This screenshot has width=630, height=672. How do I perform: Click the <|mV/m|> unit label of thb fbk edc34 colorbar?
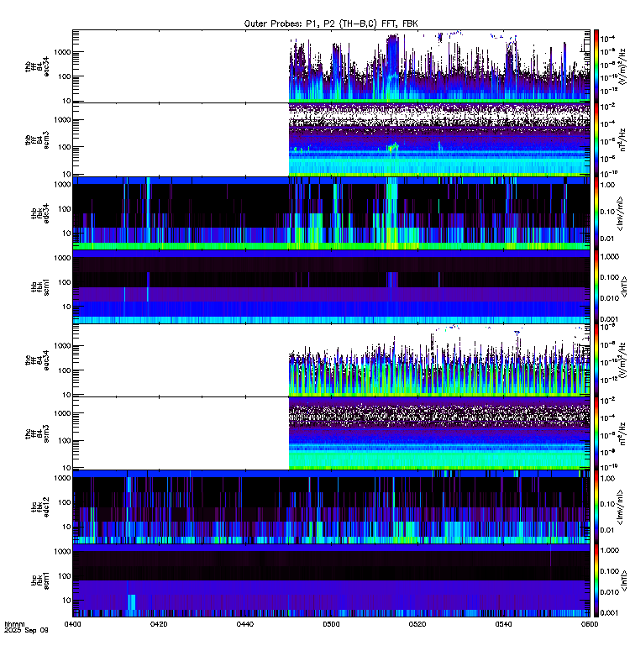tap(621, 213)
